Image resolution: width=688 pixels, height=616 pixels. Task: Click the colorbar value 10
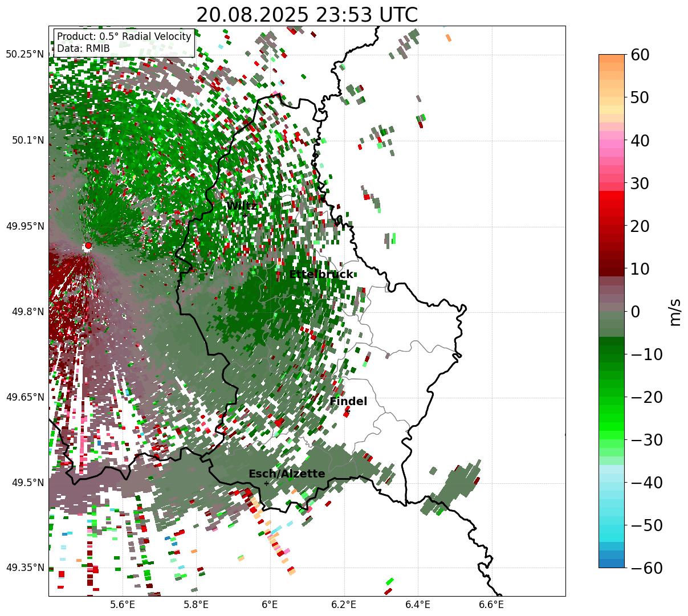(640, 268)
